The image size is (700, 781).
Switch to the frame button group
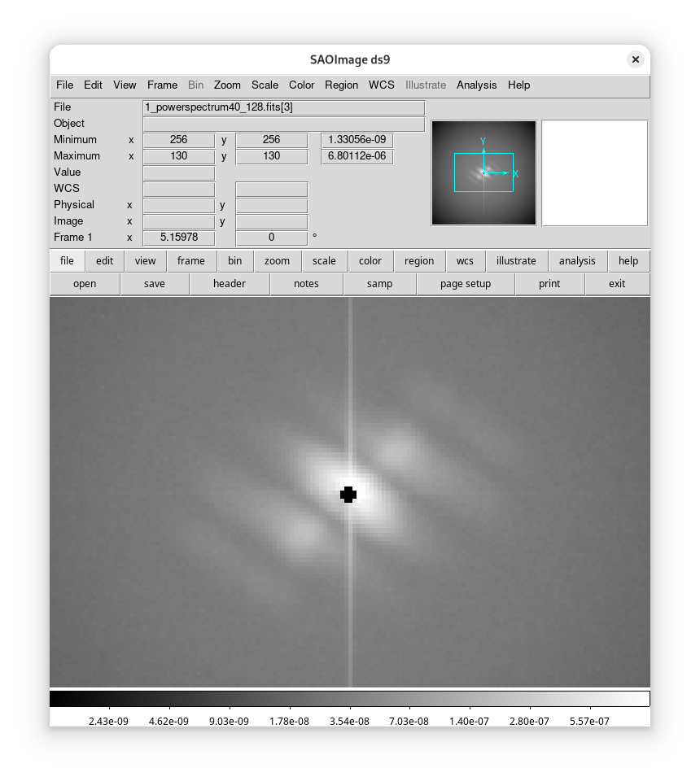click(190, 261)
